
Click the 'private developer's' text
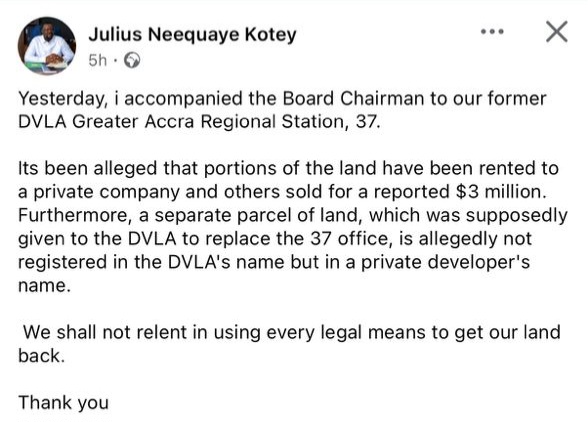(x=446, y=262)
